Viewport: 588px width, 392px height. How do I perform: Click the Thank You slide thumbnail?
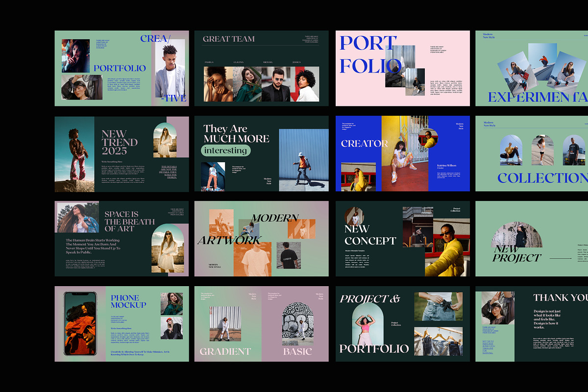[x=532, y=324]
